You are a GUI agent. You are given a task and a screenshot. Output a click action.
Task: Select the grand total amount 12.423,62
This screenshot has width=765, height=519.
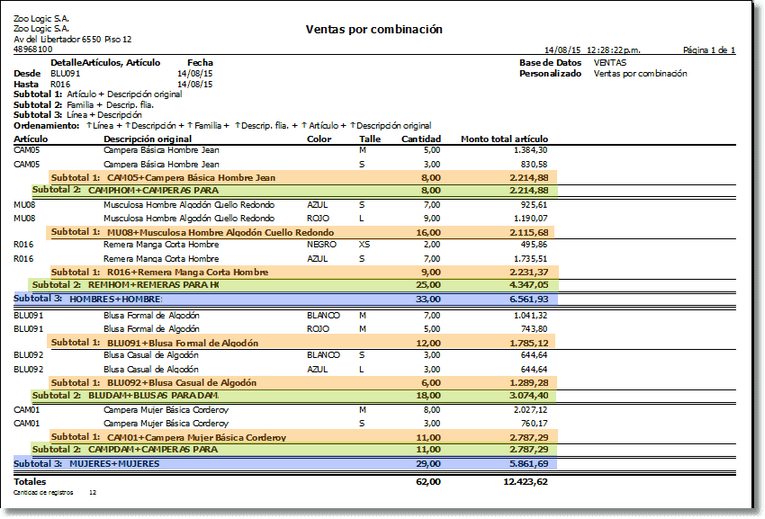(522, 481)
